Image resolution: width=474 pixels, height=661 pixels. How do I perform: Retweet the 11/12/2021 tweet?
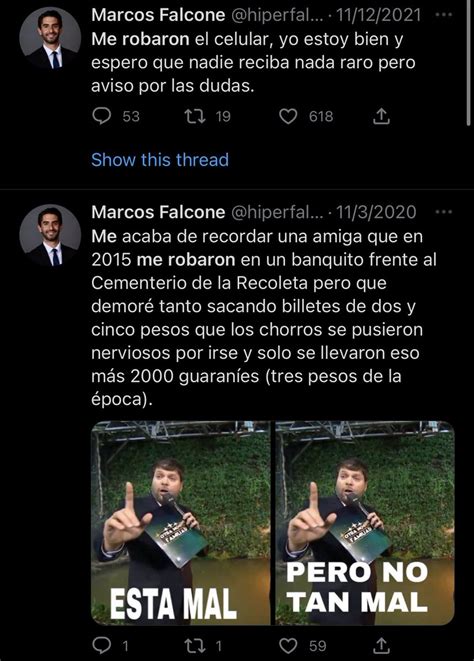[x=196, y=116]
